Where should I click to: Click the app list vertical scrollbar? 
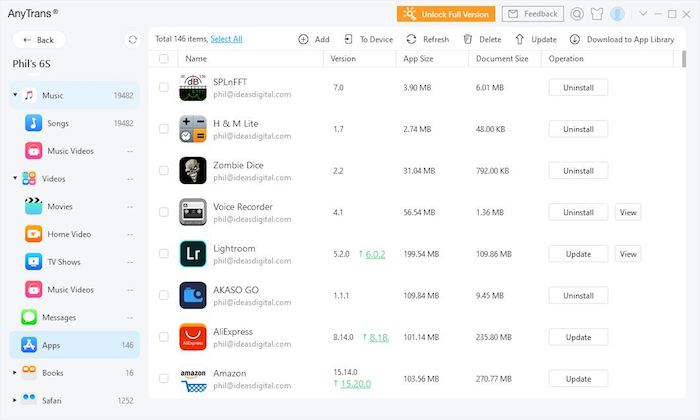click(684, 59)
